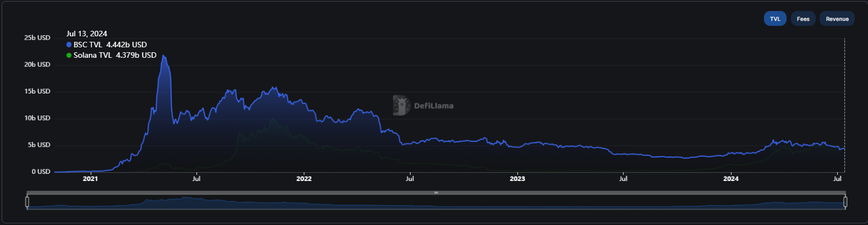Grab the right range slider handle
This screenshot has height=225, width=868.
pos(845,202)
